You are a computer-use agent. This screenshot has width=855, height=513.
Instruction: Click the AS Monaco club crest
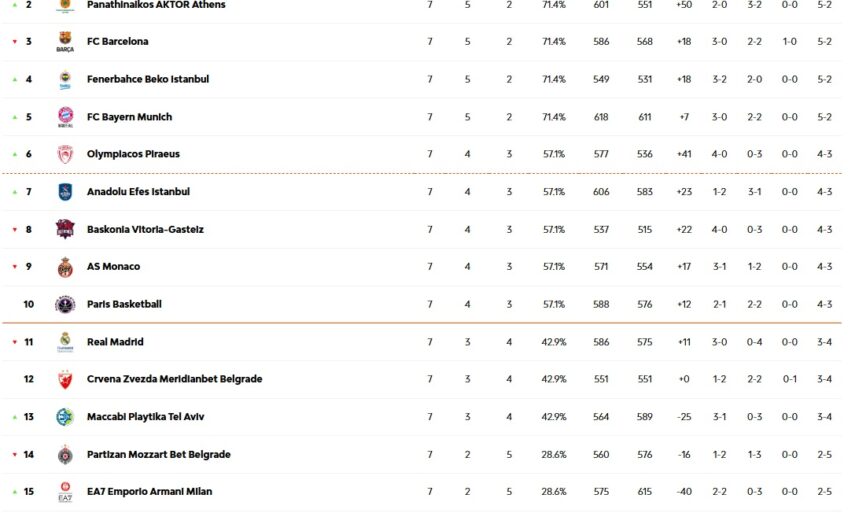tap(65, 267)
